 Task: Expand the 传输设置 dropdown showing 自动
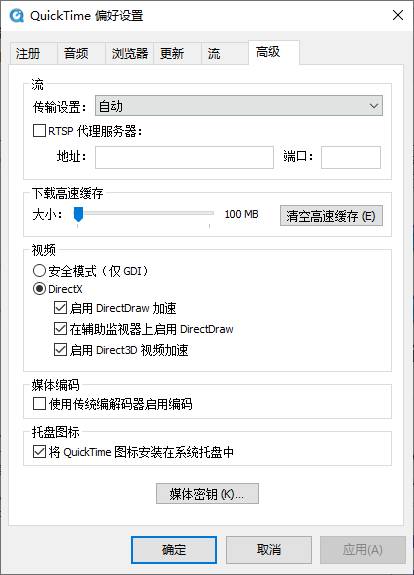239,106
